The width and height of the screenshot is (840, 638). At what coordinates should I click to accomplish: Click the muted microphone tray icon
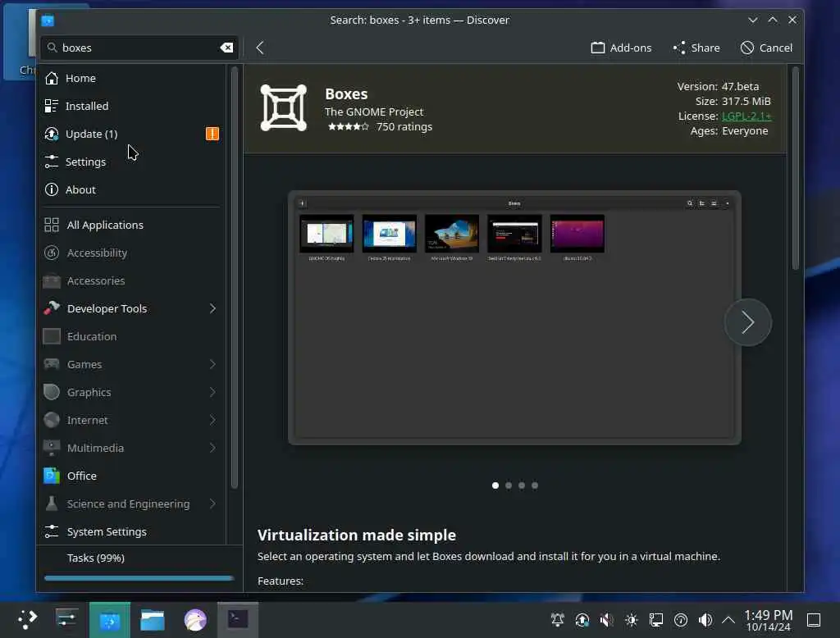(606, 620)
